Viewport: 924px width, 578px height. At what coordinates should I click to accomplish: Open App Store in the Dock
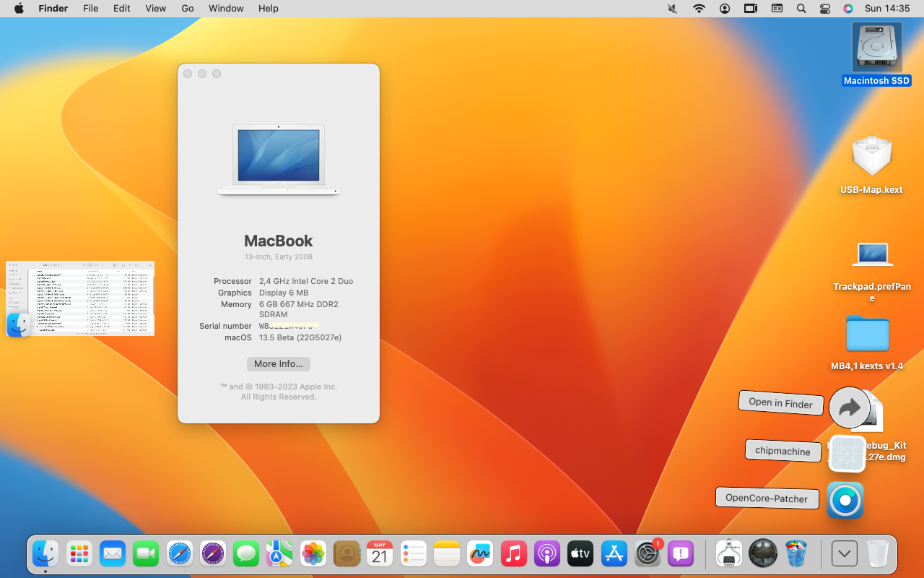pyautogui.click(x=614, y=554)
